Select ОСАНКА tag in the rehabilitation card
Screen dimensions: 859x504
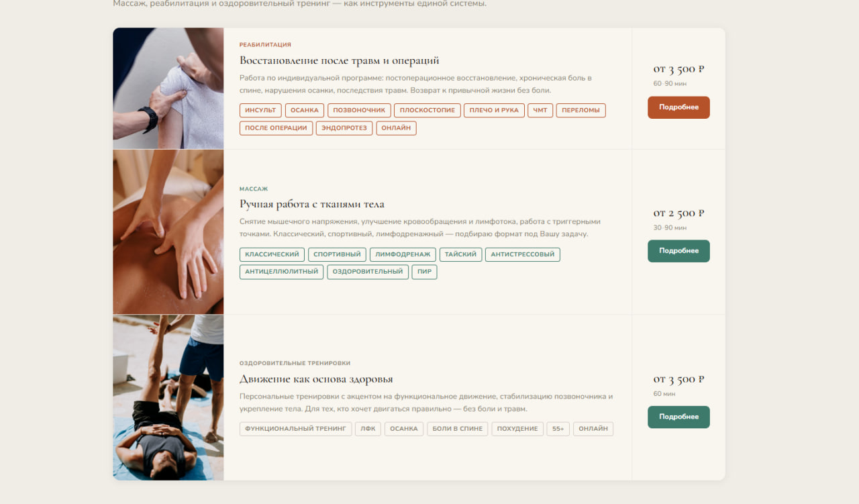pyautogui.click(x=305, y=110)
